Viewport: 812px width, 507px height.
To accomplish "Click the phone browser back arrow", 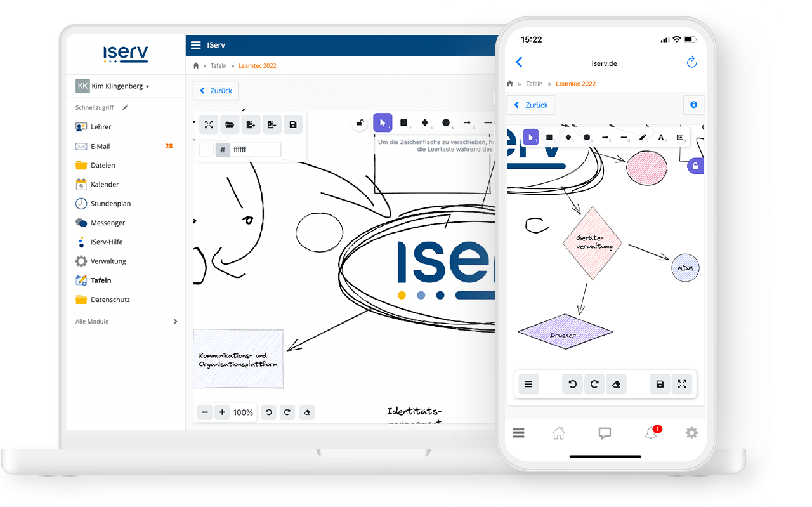I will click(519, 62).
